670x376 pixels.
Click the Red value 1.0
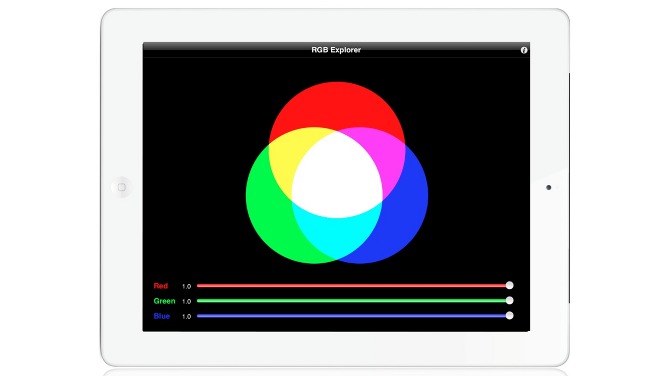point(186,286)
